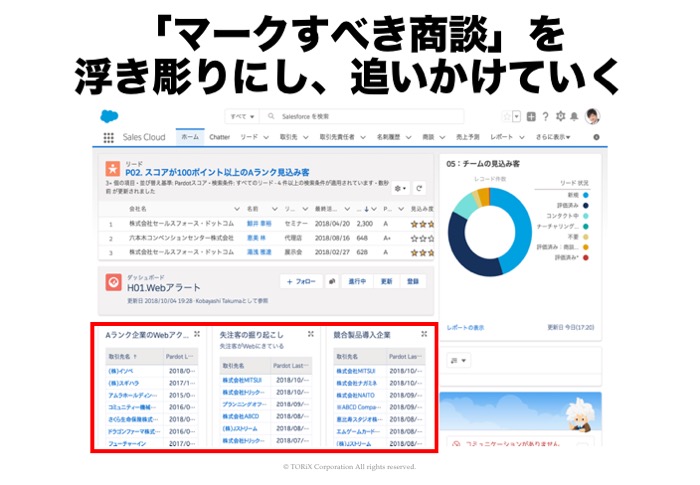Open the 売上予測 tab

click(x=468, y=137)
